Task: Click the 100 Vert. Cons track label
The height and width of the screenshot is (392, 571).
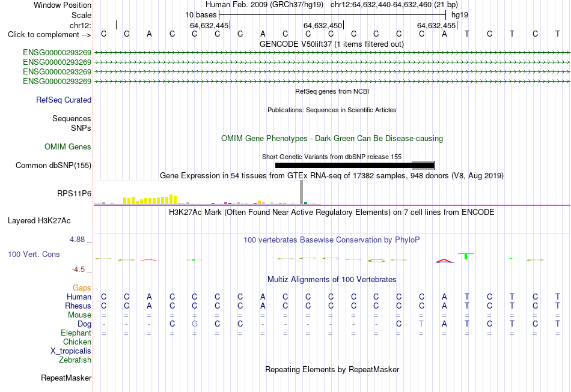Action: (34, 254)
